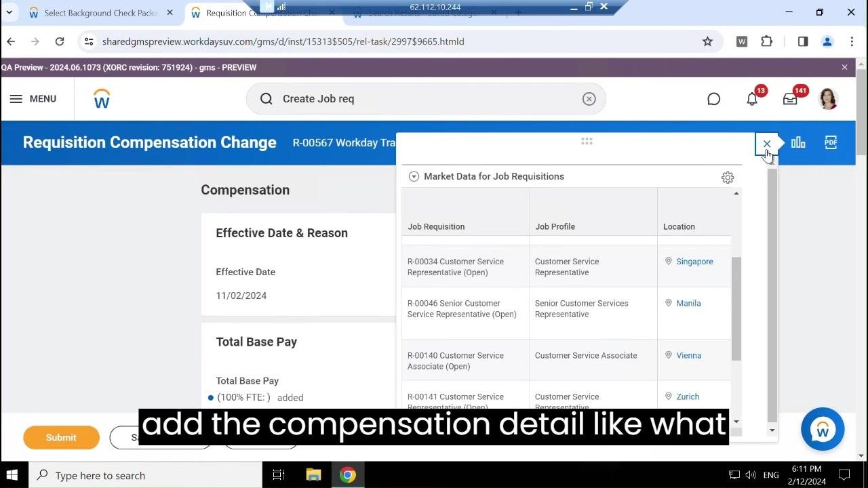Open notifications bell with 13 badge
This screenshot has width=868, height=488.
tap(752, 99)
